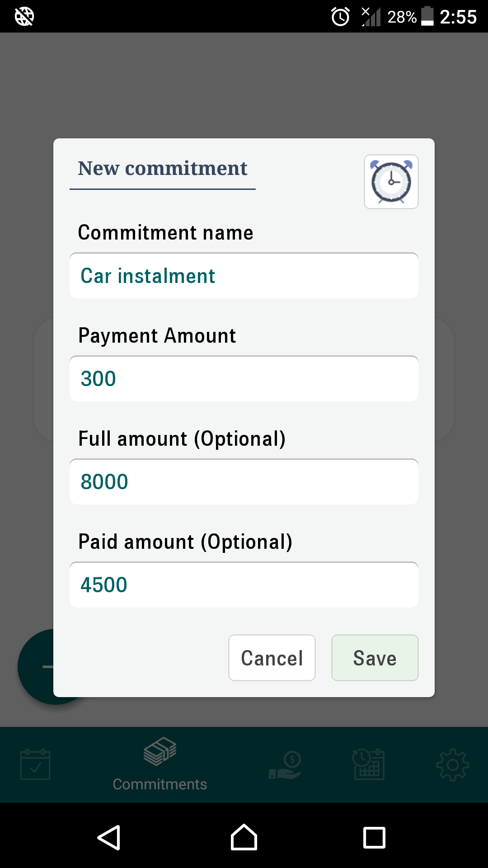The image size is (488, 868).
Task: Open the recent apps square button
Action: (x=374, y=838)
